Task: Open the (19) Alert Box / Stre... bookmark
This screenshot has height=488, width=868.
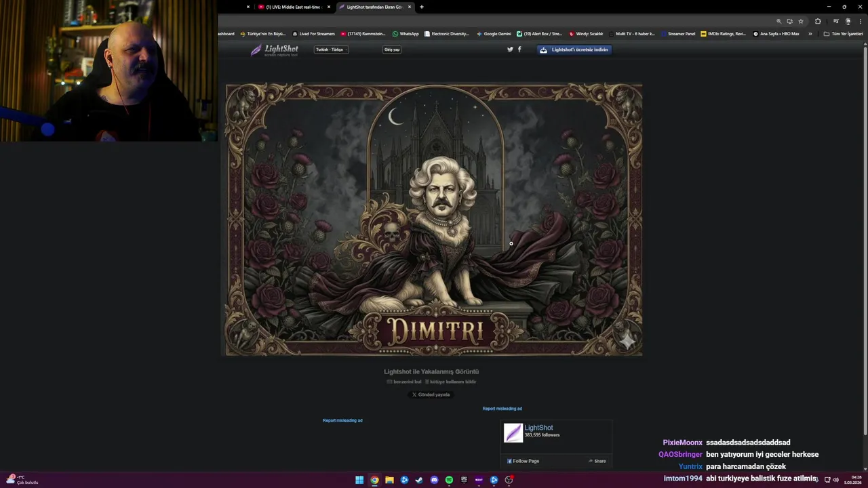Action: 539,33
